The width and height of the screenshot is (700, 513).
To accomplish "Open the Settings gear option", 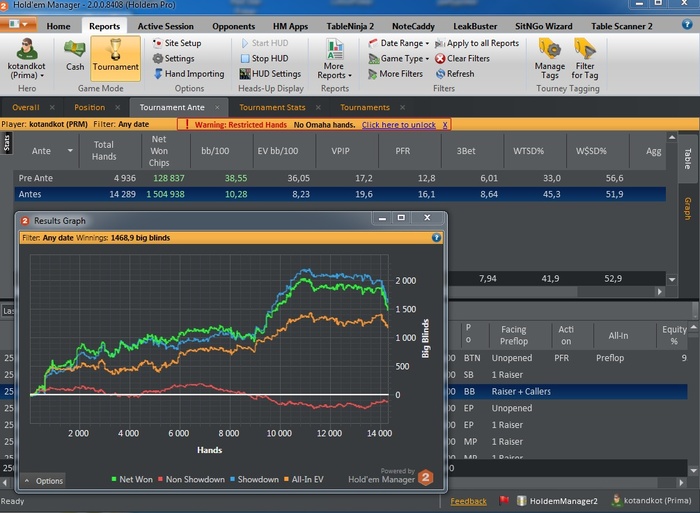I will point(174,58).
